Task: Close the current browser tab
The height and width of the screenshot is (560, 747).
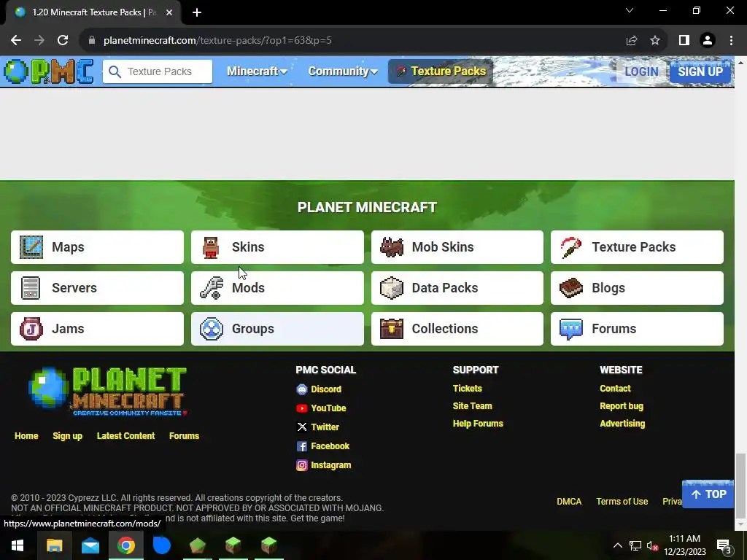Action: tap(169, 12)
